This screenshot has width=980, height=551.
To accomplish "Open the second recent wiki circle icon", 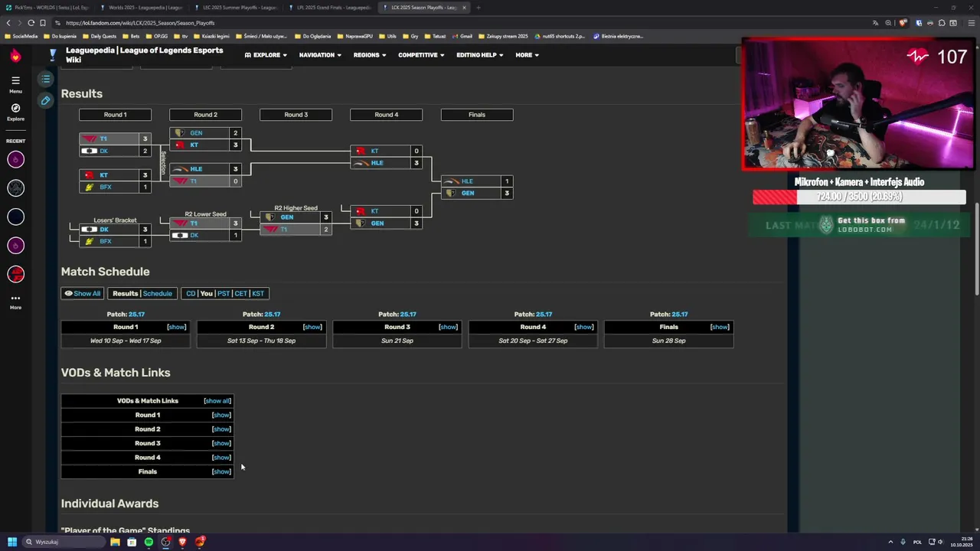I will [15, 188].
